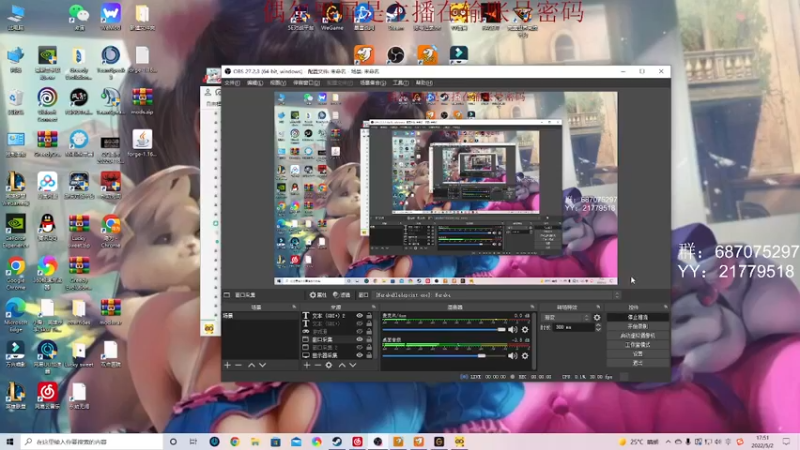800x450 pixels.
Task: Click the 停止推流 button
Action: click(x=638, y=317)
